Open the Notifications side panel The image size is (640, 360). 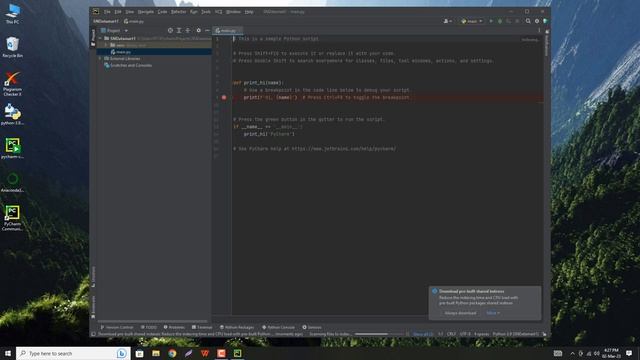coord(547,42)
